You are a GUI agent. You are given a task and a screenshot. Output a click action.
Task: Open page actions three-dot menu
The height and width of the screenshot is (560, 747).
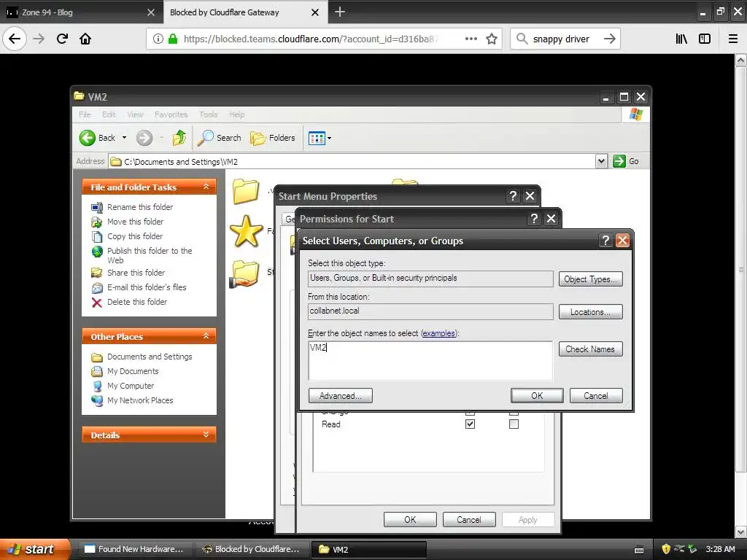[x=471, y=39]
